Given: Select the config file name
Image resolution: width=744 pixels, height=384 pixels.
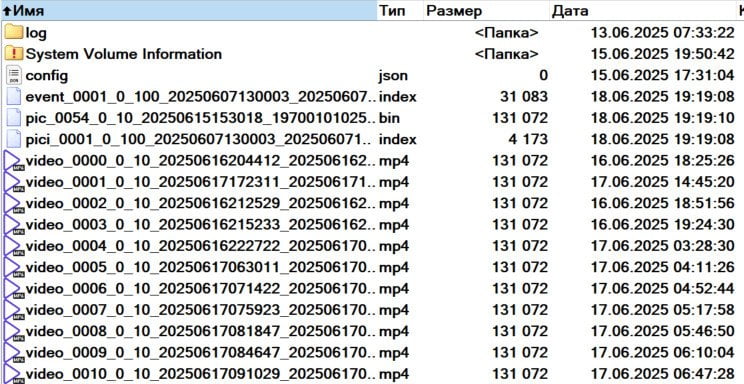Looking at the screenshot, I should (46, 75).
